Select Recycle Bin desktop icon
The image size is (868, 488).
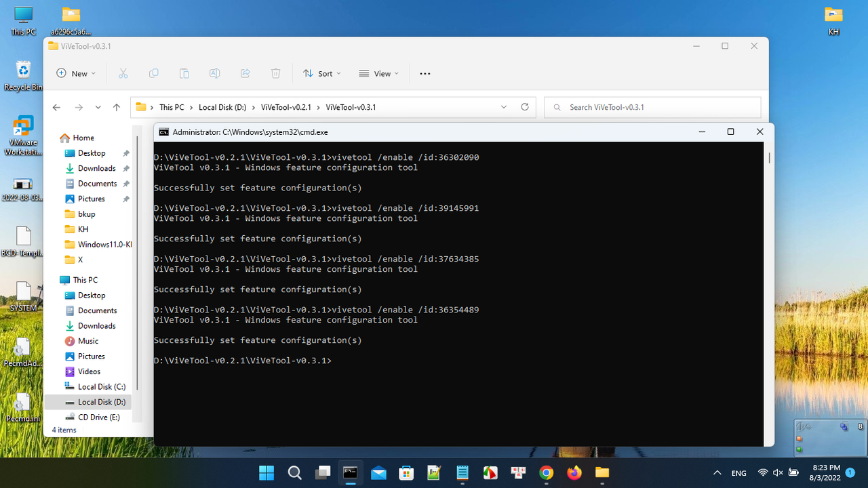(23, 76)
